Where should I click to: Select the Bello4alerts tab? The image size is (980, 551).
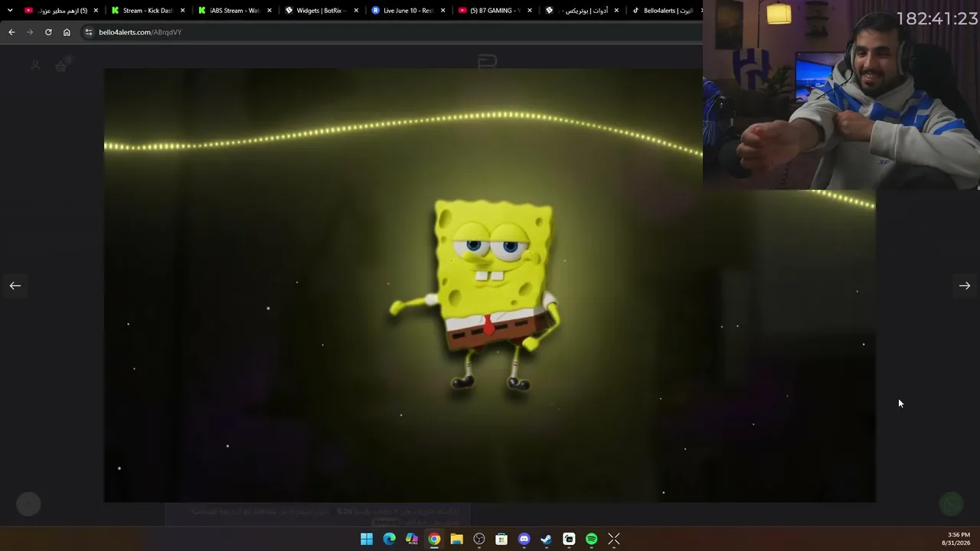click(665, 11)
